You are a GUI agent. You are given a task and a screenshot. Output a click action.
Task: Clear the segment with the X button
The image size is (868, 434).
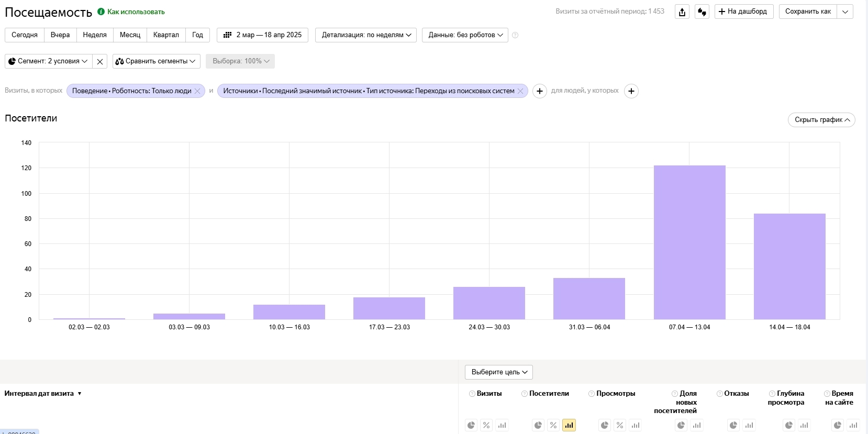pos(100,61)
